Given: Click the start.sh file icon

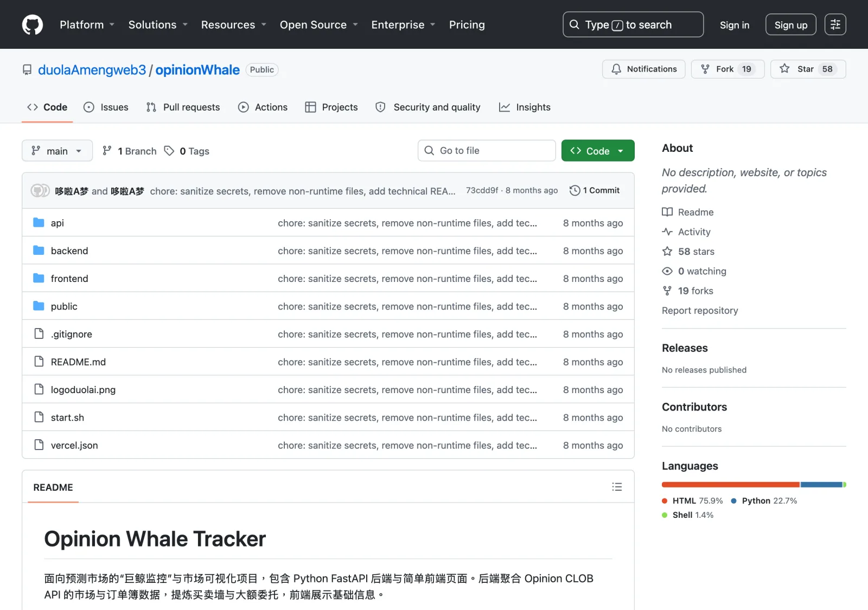Looking at the screenshot, I should 39,417.
